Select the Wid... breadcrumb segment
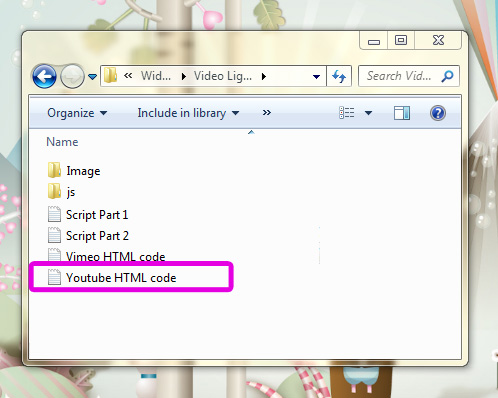498x398 pixels. coord(156,76)
